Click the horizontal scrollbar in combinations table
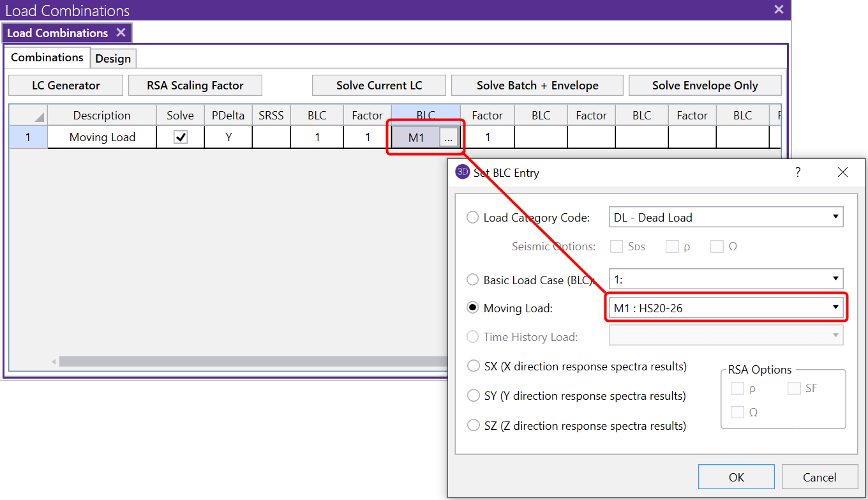This screenshot has width=868, height=500. 255,361
